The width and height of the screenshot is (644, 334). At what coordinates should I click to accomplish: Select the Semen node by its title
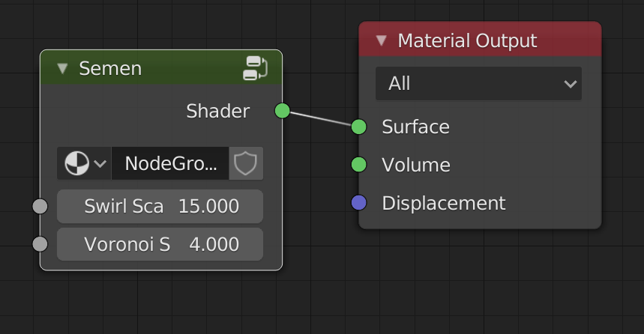(110, 69)
